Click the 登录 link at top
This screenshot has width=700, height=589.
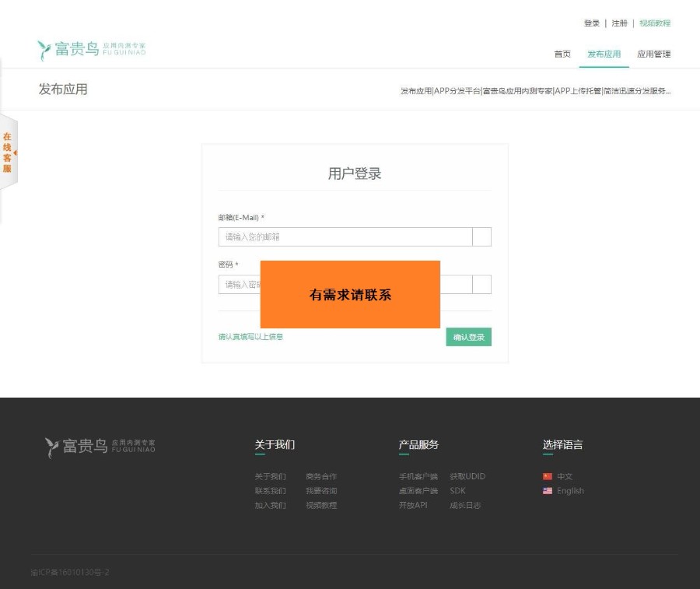tap(592, 23)
